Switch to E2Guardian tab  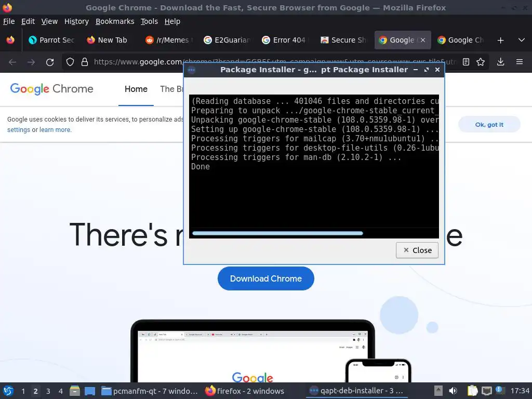[227, 40]
